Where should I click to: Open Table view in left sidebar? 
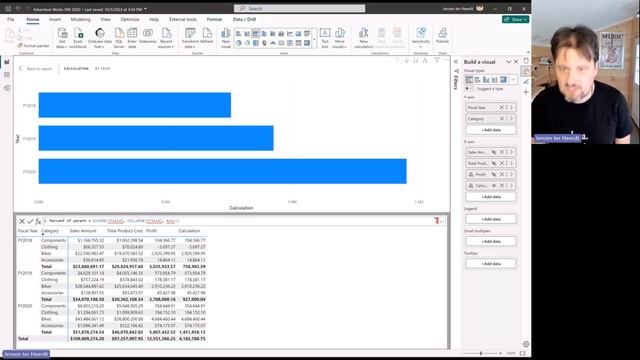[7, 75]
